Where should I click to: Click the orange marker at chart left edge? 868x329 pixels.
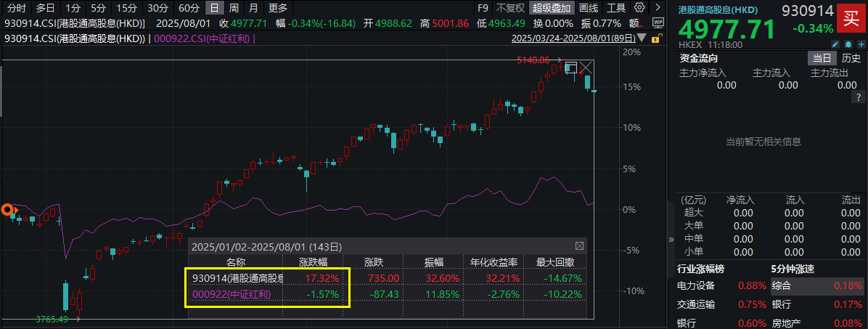click(7, 211)
